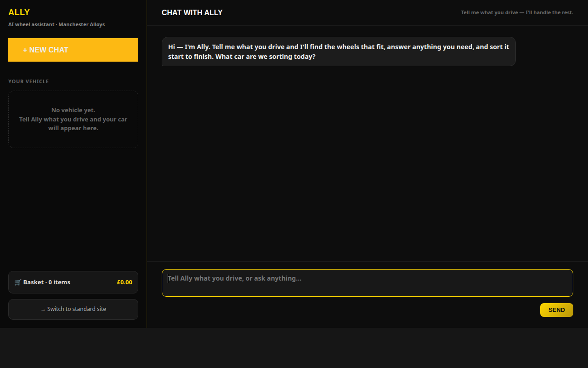Viewport: 588px width, 368px height.
Task: Select the empty vehicle placeholder card
Action: tap(73, 119)
